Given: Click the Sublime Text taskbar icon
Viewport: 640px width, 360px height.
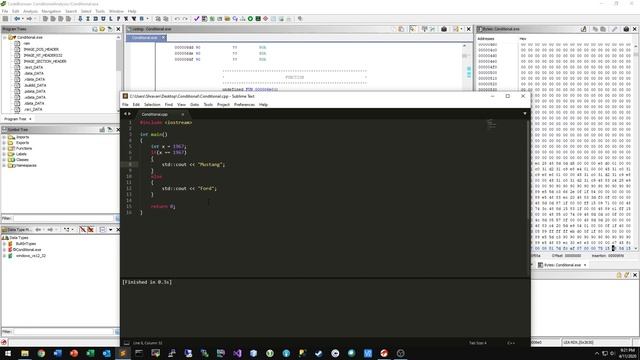Looking at the screenshot, I should coord(123,353).
